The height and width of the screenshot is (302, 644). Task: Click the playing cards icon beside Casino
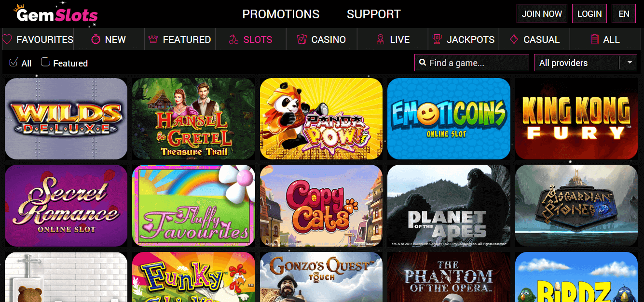[x=302, y=39]
